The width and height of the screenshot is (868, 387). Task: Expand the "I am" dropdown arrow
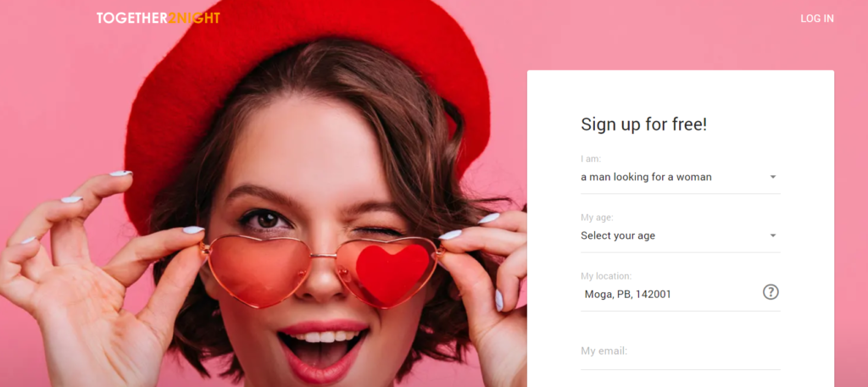pyautogui.click(x=773, y=177)
